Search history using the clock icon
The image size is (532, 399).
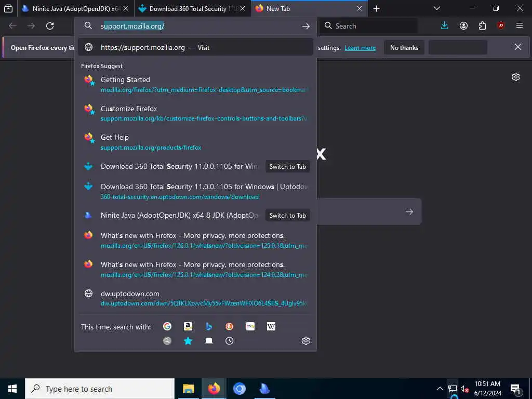[229, 341]
